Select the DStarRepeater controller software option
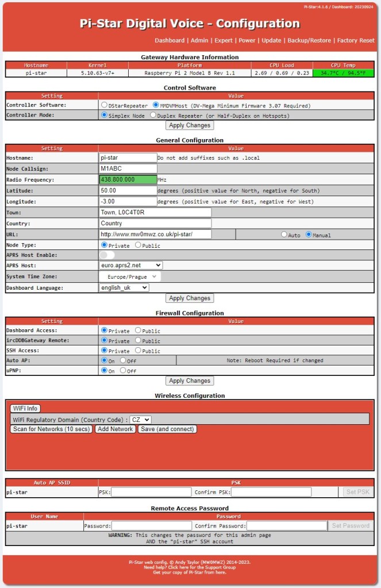This screenshot has height=588, width=381. coord(104,106)
